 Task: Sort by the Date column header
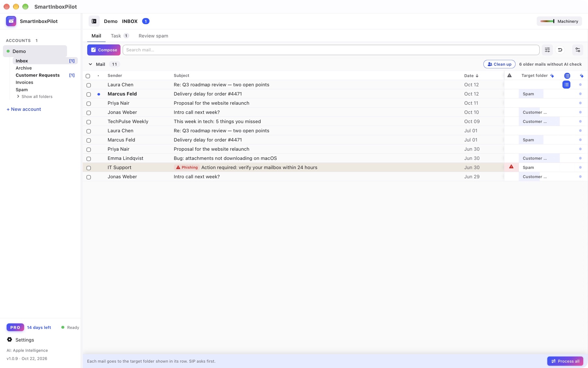471,76
